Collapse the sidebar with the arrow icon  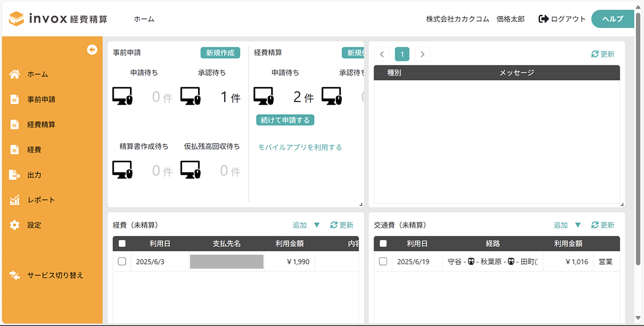tap(92, 50)
